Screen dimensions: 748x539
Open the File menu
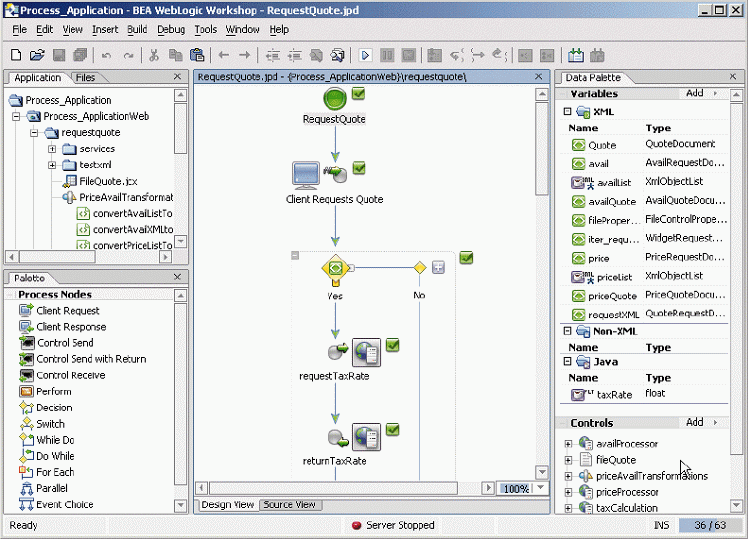tap(19, 30)
